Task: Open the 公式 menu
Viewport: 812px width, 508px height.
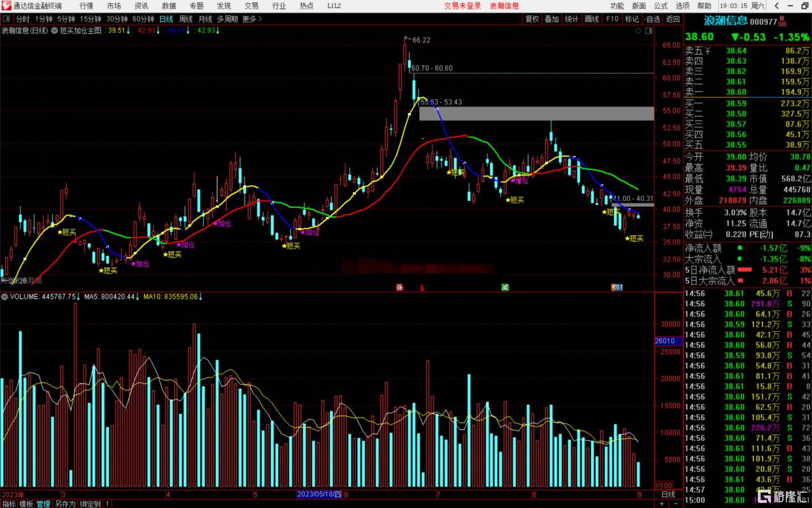Action: coord(661,6)
